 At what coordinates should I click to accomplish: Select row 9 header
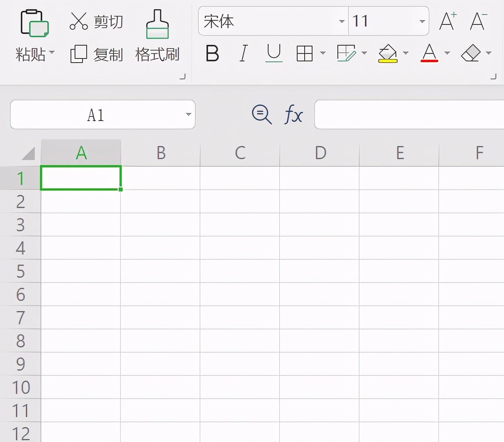click(x=20, y=364)
